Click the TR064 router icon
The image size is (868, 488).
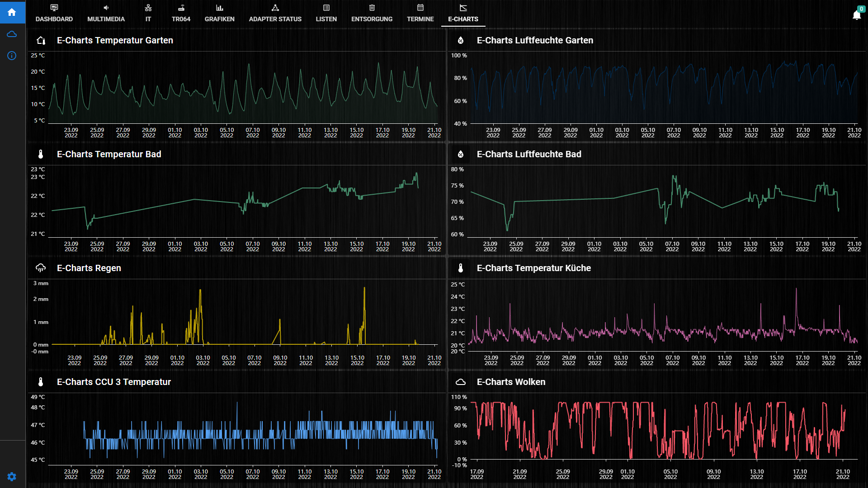pos(181,8)
